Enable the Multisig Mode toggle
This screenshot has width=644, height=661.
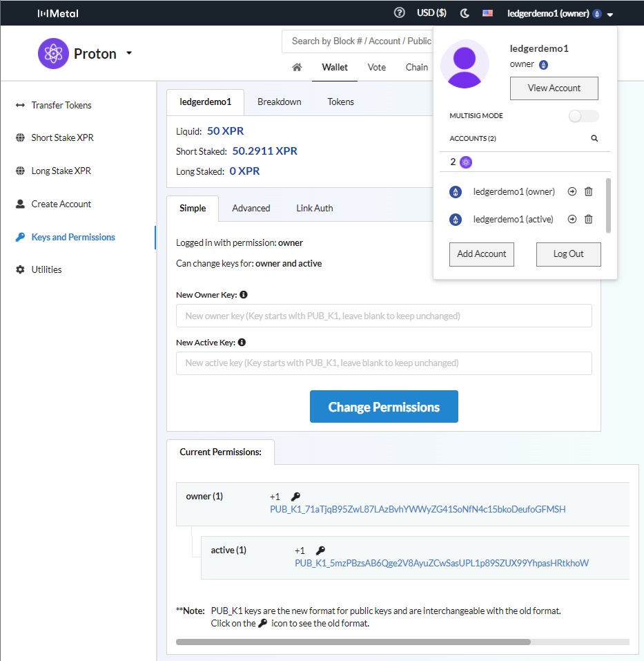coord(583,116)
